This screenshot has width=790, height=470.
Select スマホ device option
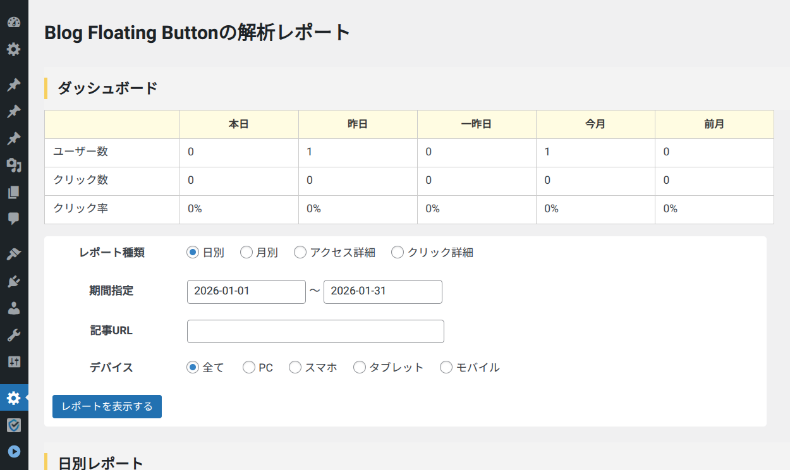295,367
